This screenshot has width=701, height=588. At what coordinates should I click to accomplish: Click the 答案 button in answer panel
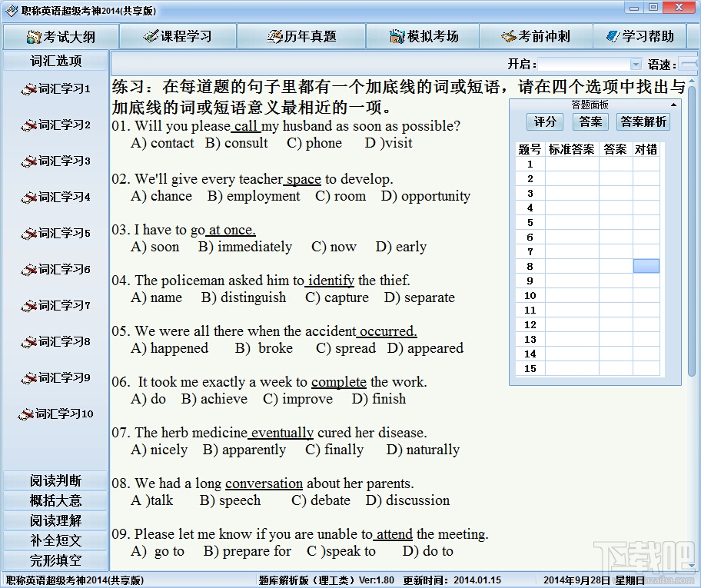pos(590,121)
